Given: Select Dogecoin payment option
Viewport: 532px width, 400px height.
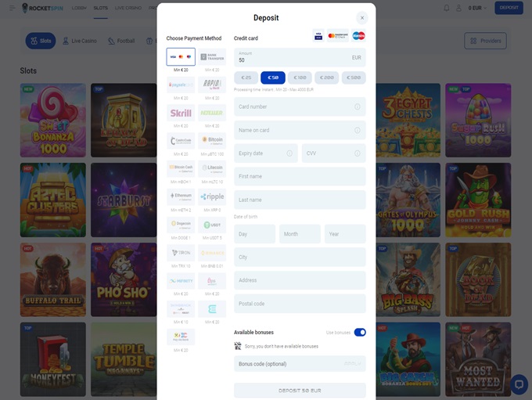Looking at the screenshot, I should coord(181,224).
